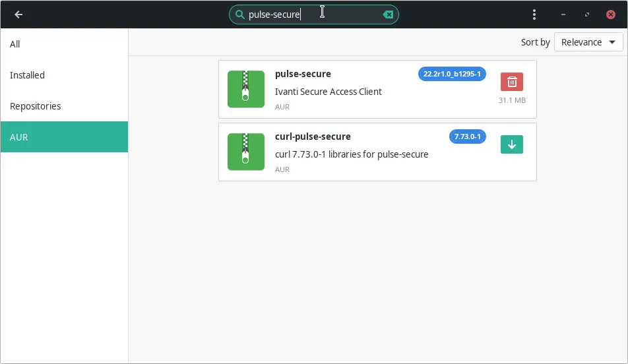Expand the Sort by Relevance dropdown
628x364 pixels.
(588, 42)
